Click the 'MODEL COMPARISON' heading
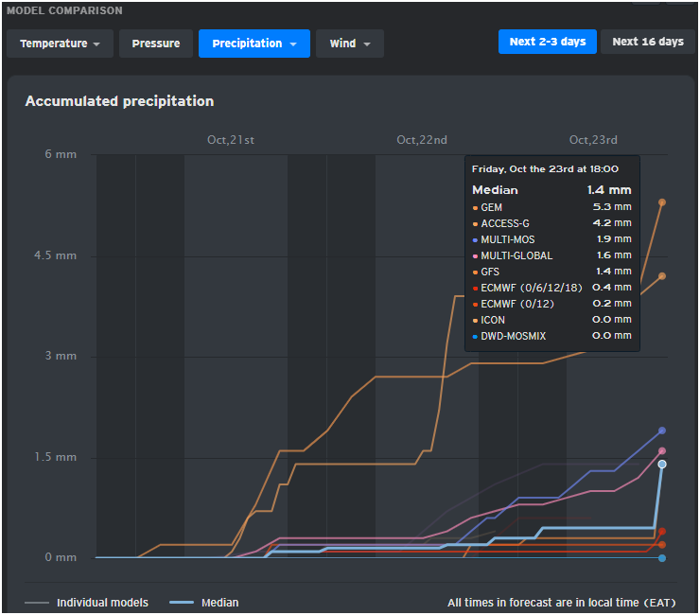 point(64,10)
